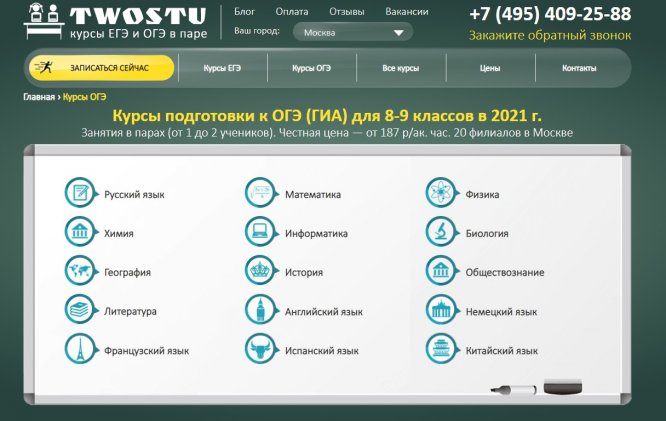Click the TWOSTU logo text
Viewport: 666px width, 421px height.
pos(138,16)
